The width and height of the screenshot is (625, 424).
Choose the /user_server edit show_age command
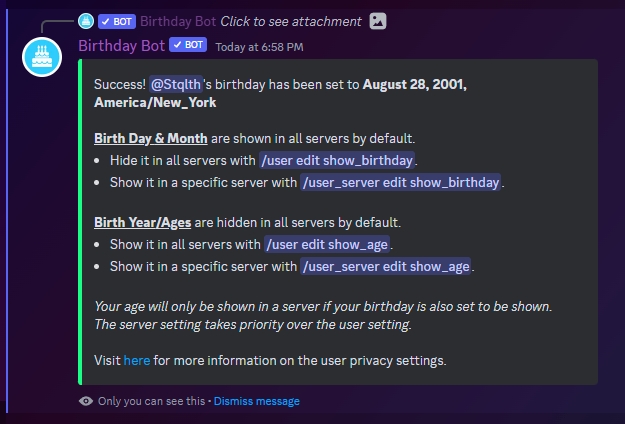coord(386,266)
